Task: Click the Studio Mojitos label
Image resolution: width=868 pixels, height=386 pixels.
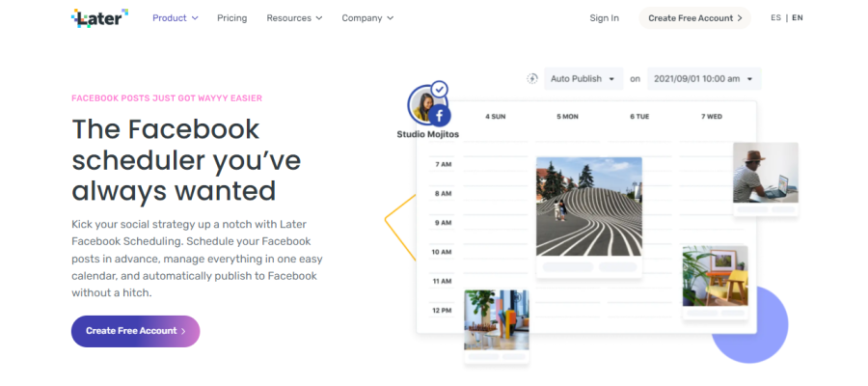Action: pos(428,134)
